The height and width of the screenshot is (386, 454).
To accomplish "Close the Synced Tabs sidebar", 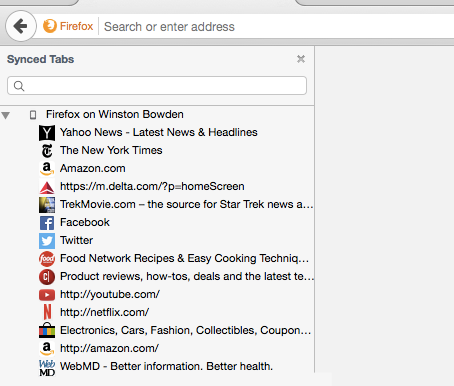I will coord(301,59).
